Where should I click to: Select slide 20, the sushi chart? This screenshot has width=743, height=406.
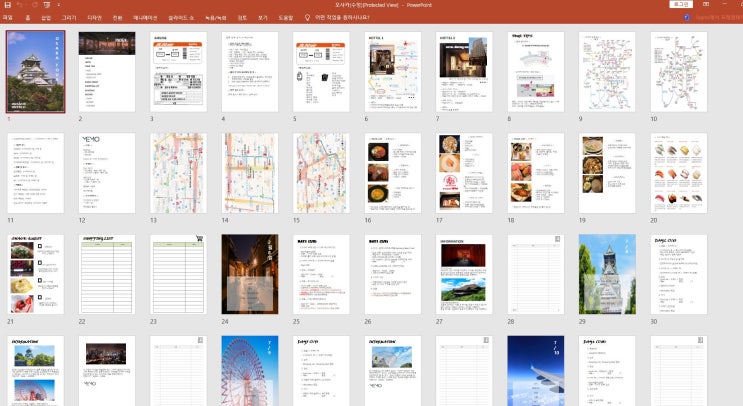tap(679, 173)
